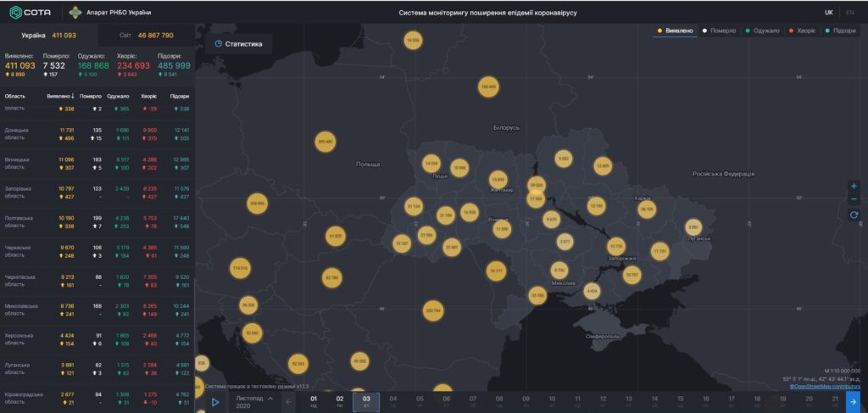Select date 10 on the timeline
Viewport: 868px width, 413px height.
552,402
